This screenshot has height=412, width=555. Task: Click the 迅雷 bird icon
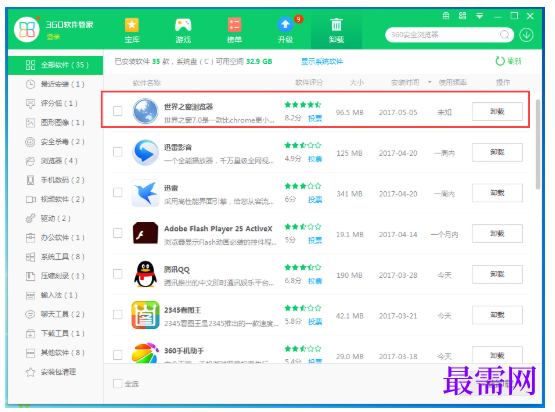pyautogui.click(x=145, y=193)
